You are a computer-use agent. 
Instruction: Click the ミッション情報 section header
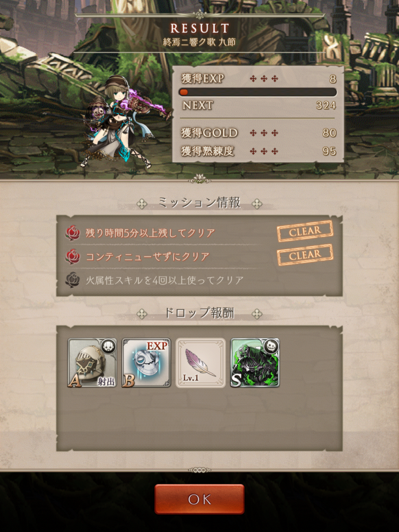(199, 203)
